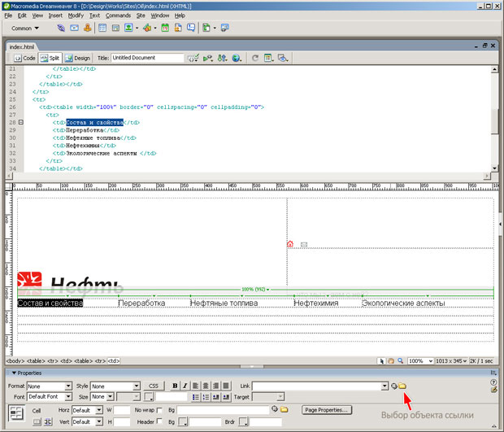504x432 pixels.
Task: Click the Browse for File folder icon beside Link
Action: point(402,386)
